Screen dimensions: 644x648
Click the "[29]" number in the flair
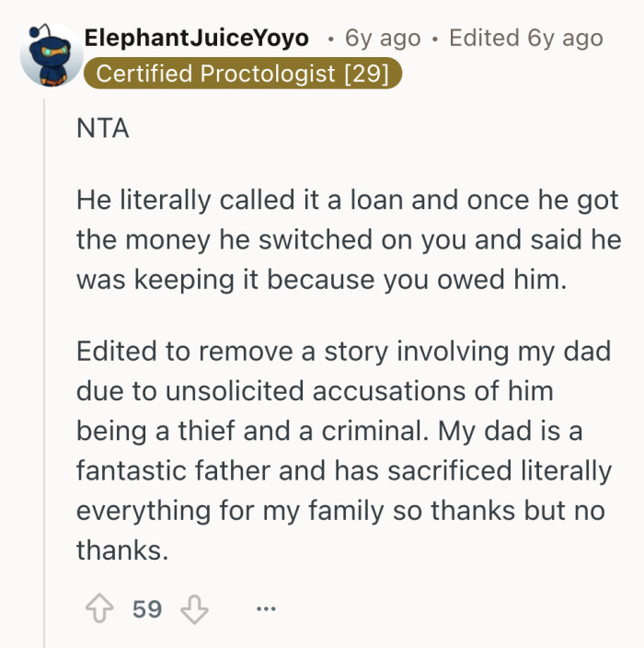(368, 74)
